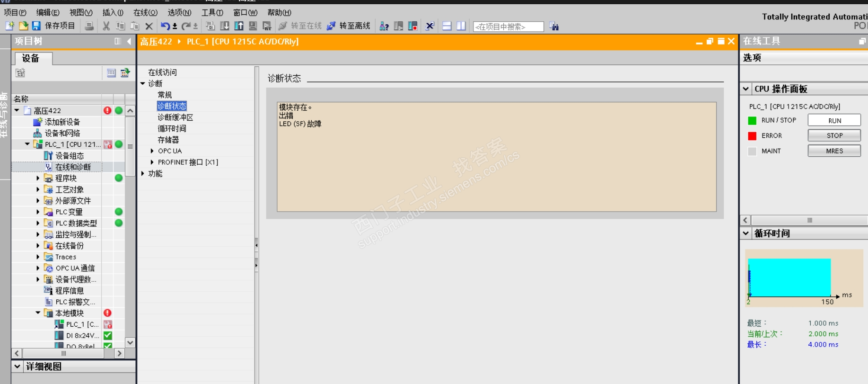Viewport: 868px width, 384px height.
Task: Open the 视图(V) menu
Action: (x=81, y=12)
